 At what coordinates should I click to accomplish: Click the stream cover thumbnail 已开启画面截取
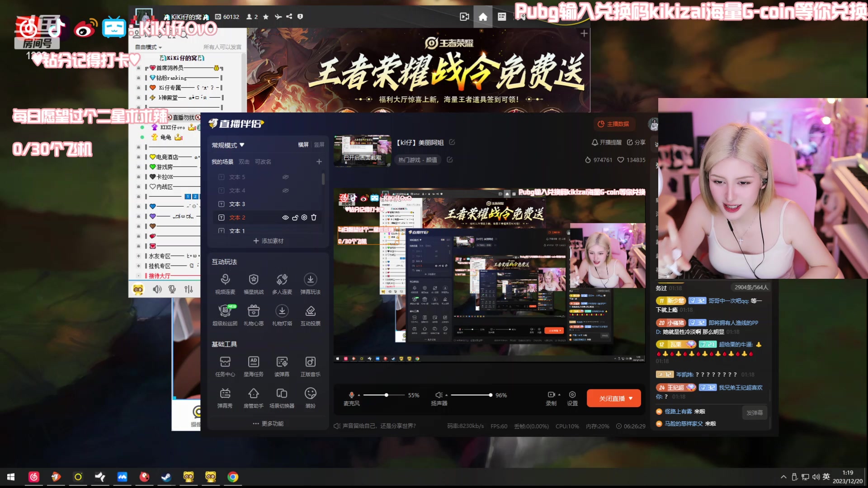[x=363, y=151]
